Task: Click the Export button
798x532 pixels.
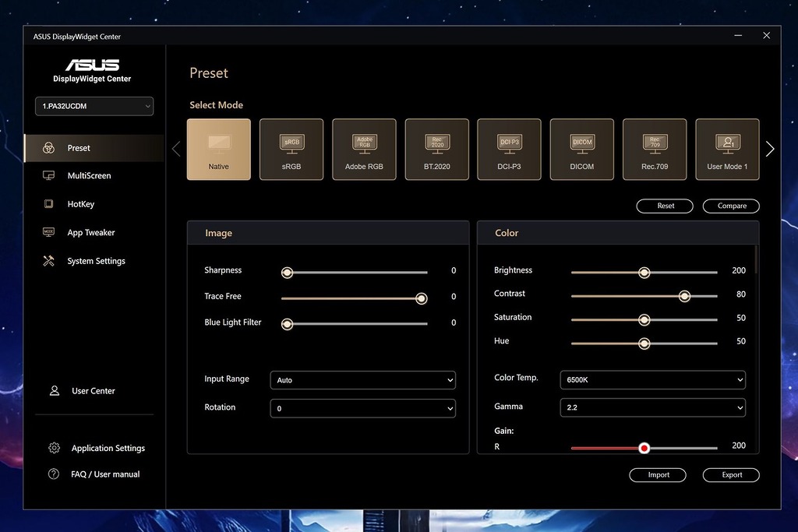Action: (x=731, y=475)
